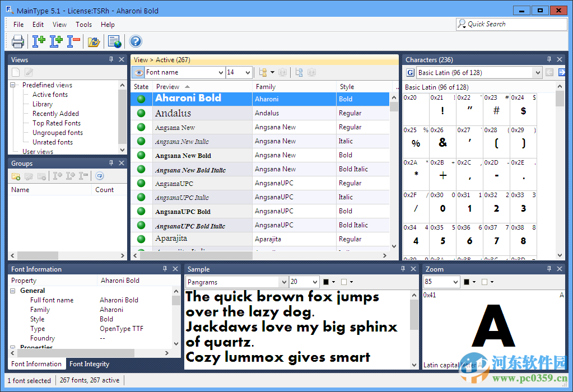
Task: Switch to the Font Integrity tab
Action: point(89,364)
